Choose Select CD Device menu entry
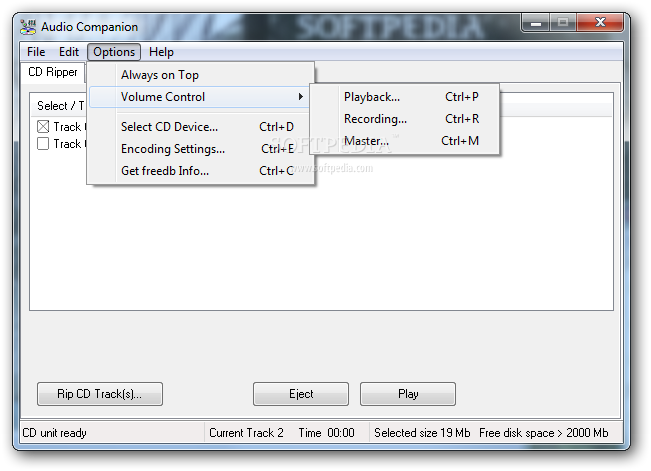 [201, 127]
